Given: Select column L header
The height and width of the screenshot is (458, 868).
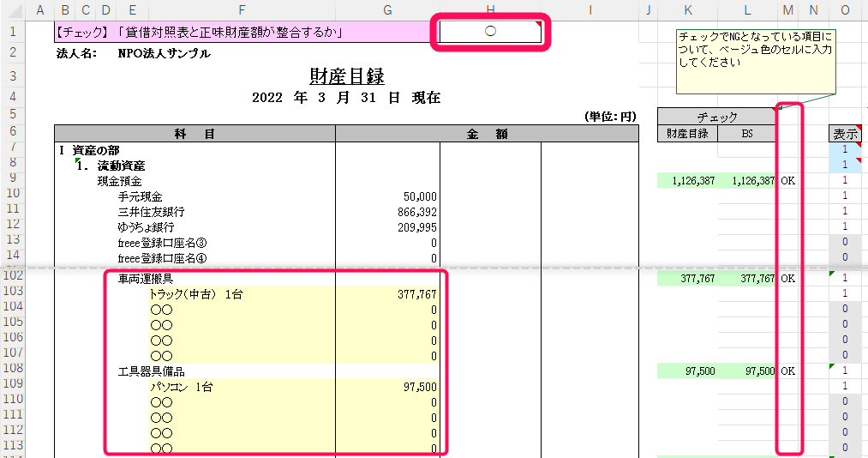Looking at the screenshot, I should click(747, 10).
